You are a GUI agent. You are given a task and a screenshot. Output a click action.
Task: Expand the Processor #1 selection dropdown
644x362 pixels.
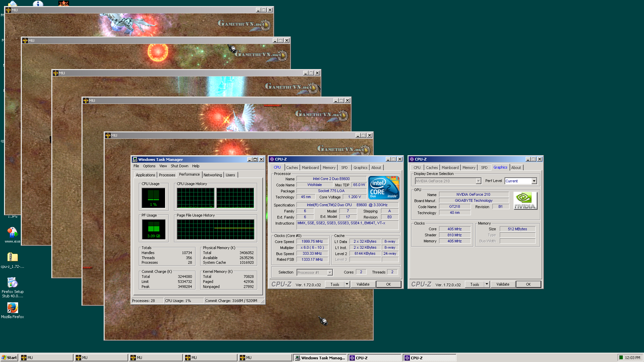click(330, 273)
